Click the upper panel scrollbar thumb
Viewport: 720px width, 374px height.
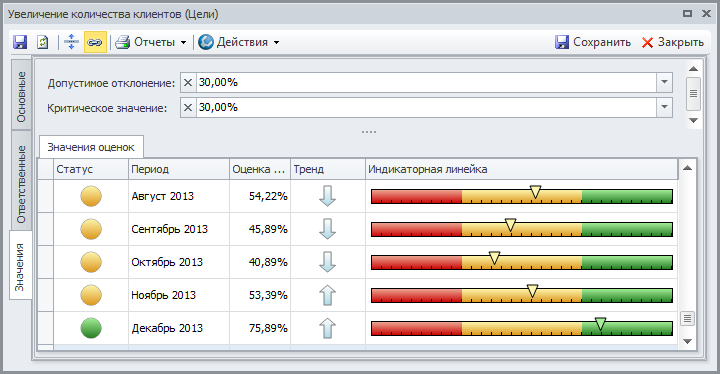[x=693, y=94]
